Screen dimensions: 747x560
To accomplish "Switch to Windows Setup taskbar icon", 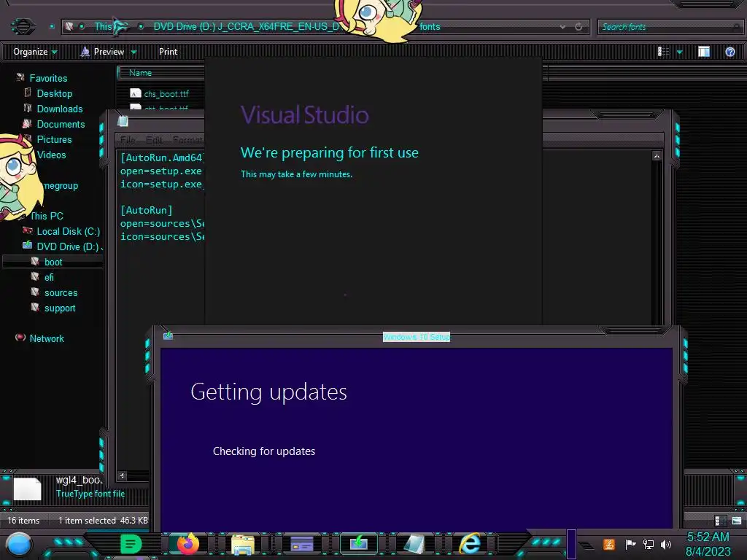I will point(359,543).
